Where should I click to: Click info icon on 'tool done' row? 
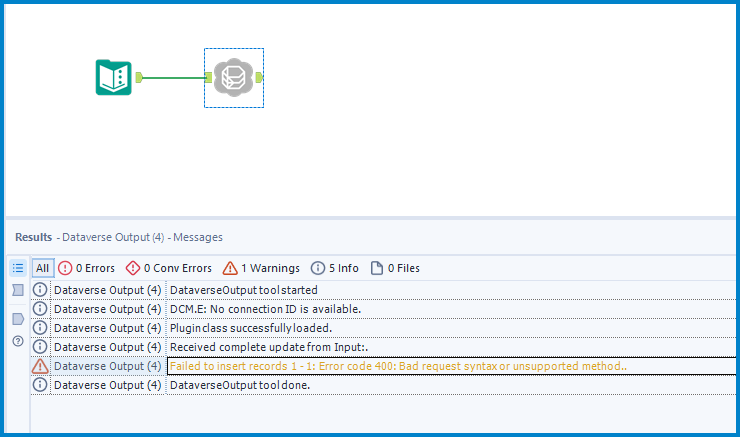[x=40, y=385]
